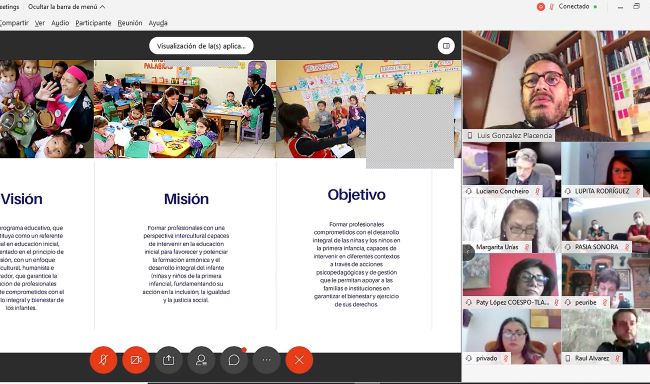Click the Visualización de la(s) aplica... button
Screen dimensions: 650x384
point(201,46)
